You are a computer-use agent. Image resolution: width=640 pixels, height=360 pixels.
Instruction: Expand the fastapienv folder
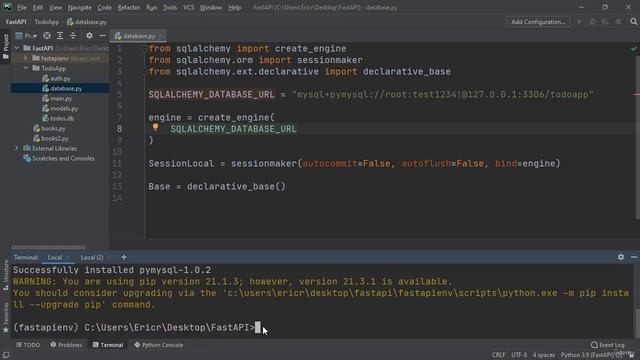click(x=26, y=58)
